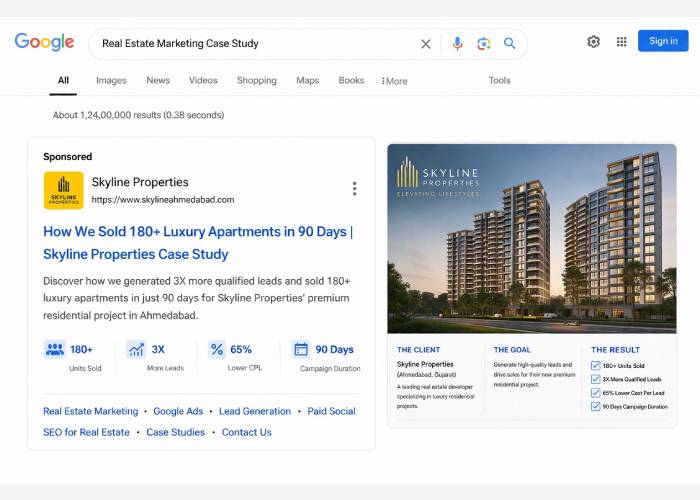700x500 pixels.
Task: Click the '65%' stat value
Action: pos(241,350)
